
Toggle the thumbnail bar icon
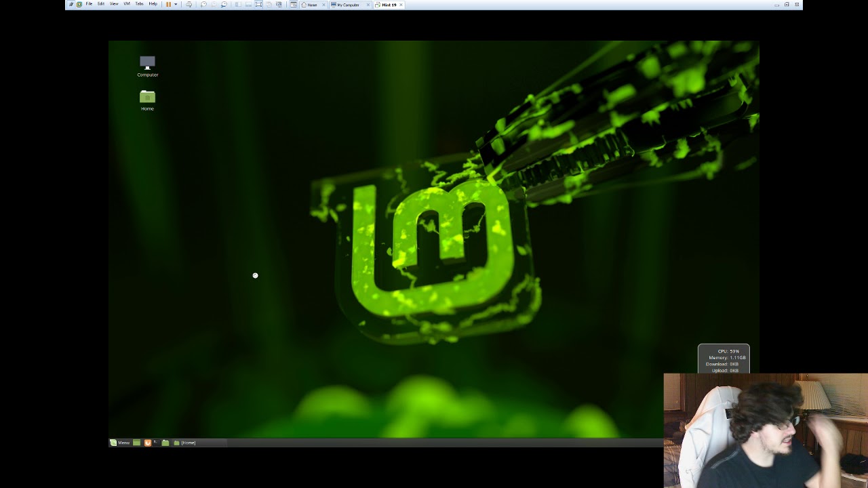[248, 4]
